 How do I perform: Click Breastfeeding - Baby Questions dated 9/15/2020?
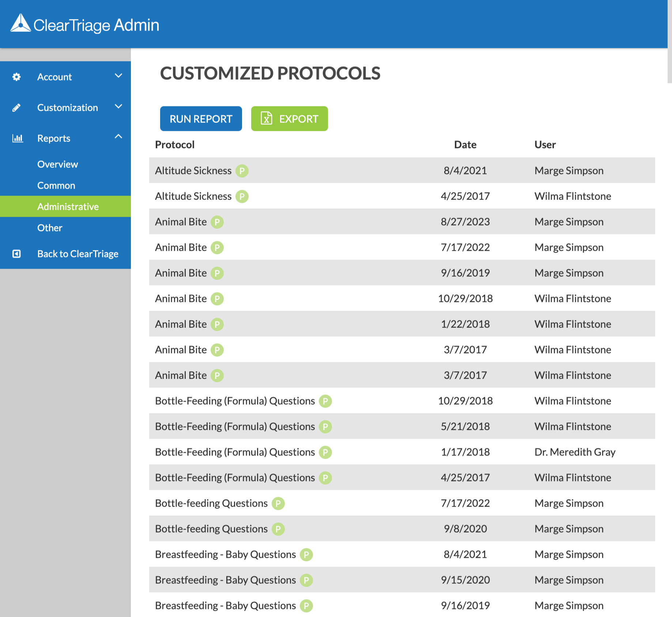(x=225, y=580)
